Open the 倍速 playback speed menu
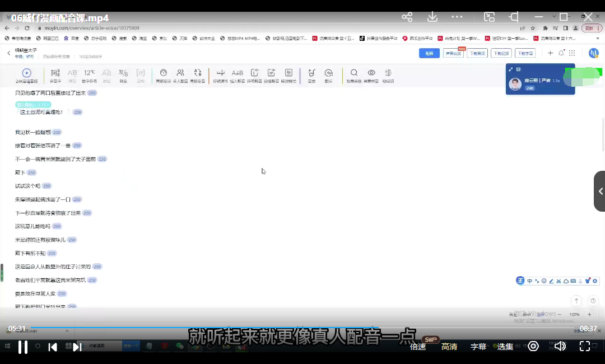605x364 pixels. [x=418, y=347]
